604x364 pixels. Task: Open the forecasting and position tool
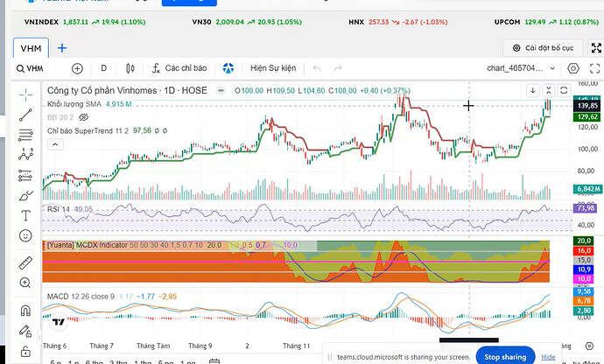coord(25,176)
